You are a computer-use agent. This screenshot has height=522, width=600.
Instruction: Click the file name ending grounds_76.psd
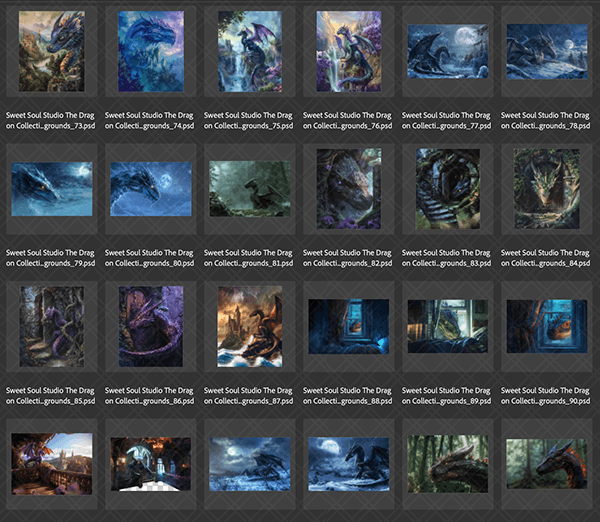(347, 120)
